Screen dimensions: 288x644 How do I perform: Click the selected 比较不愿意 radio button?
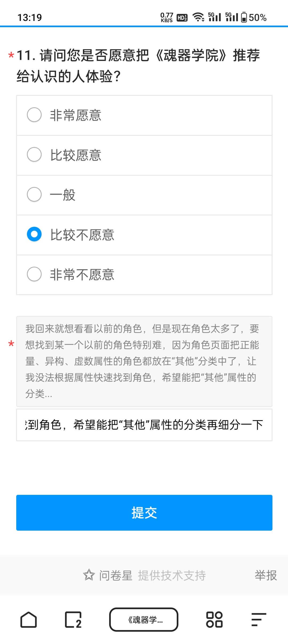tap(34, 234)
